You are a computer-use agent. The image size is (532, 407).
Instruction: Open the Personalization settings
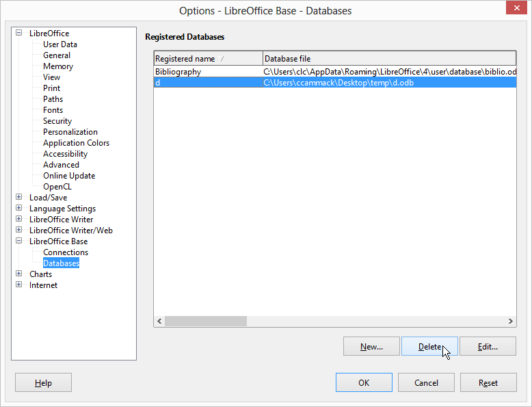[x=70, y=132]
